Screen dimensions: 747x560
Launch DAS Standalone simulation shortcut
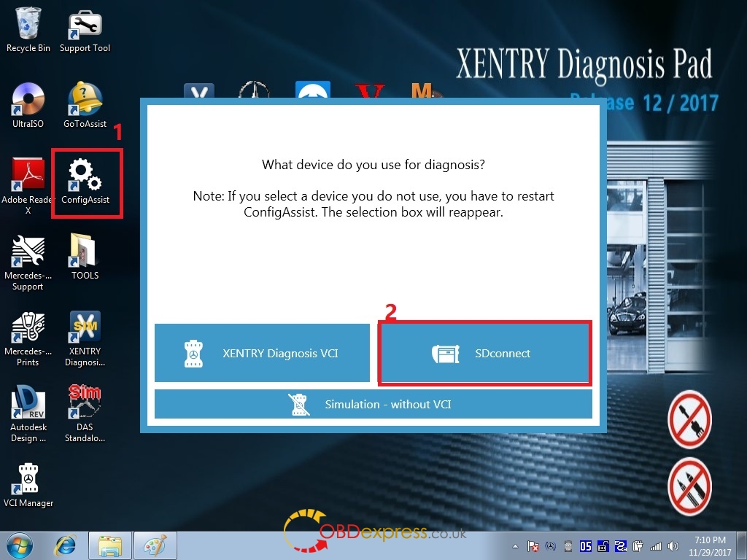pyautogui.click(x=85, y=407)
